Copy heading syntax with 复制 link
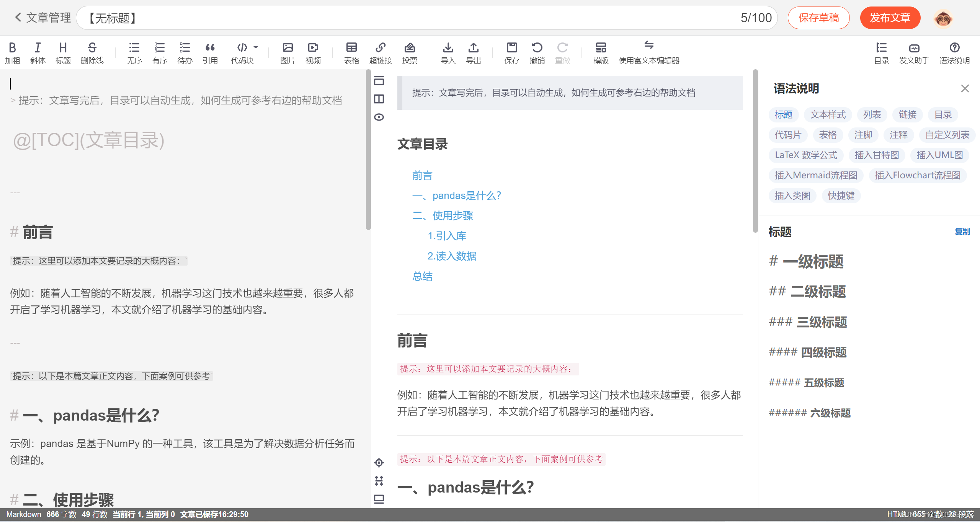 (x=962, y=232)
